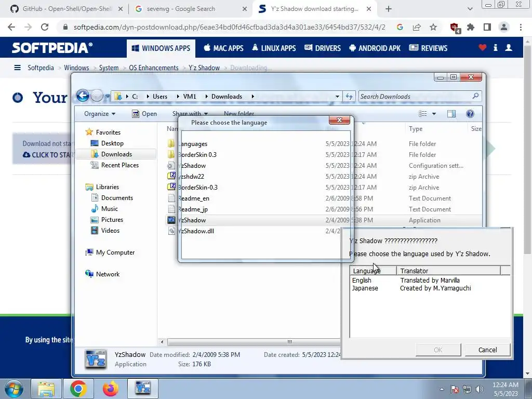Expand the arrow after Downloads in breadcrumb
Image resolution: width=532 pixels, height=399 pixels.
[253, 96]
